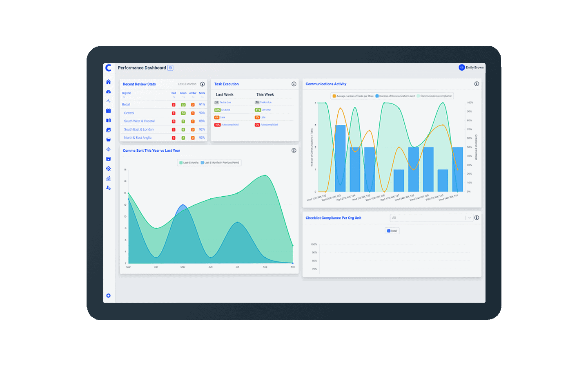Image resolution: width=588 pixels, height=368 pixels.
Task: Toggle 'Number of Communications sent' legend item
Action: pos(395,96)
